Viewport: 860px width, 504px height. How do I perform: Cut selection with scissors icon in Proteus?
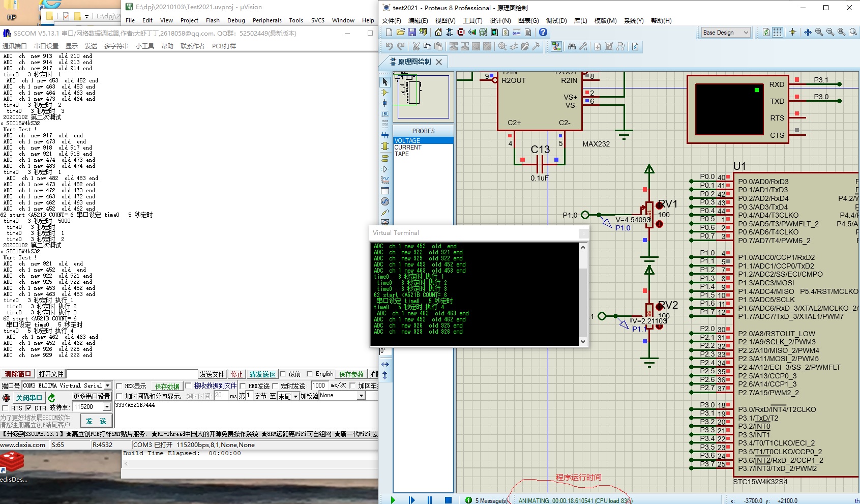(416, 46)
